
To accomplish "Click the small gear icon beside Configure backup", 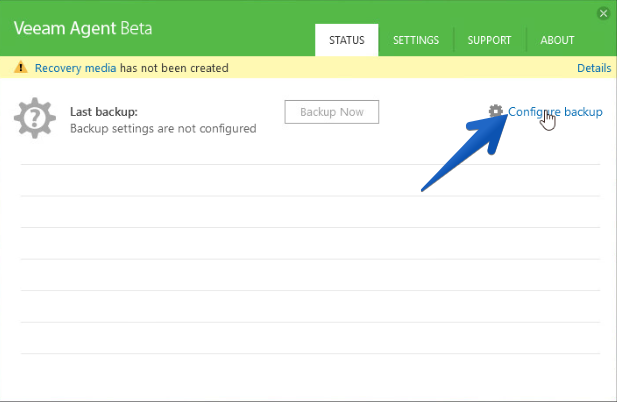I will pyautogui.click(x=496, y=111).
